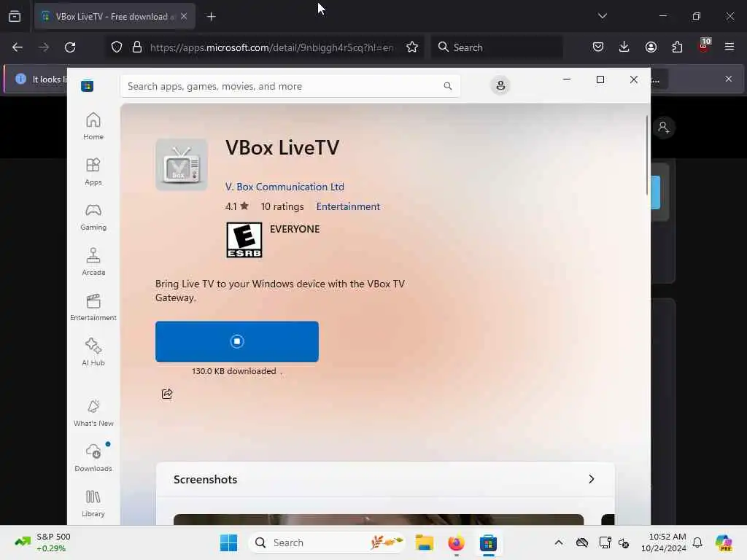Open the Firefox downloads panel
This screenshot has width=747, height=560.
pyautogui.click(x=624, y=47)
